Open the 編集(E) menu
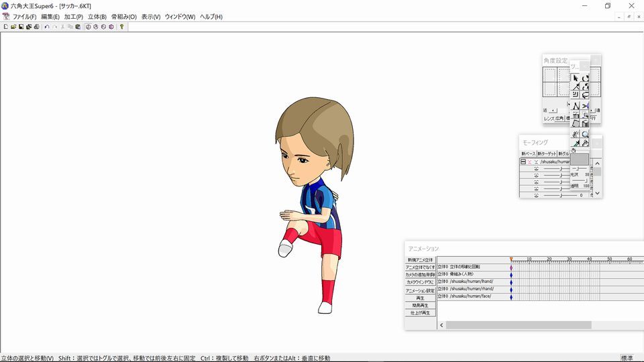This screenshot has width=644, height=362. tap(50, 17)
